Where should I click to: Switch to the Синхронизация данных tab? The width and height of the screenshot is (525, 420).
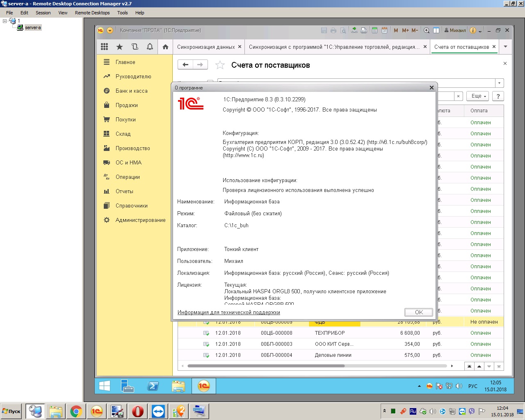(x=206, y=47)
